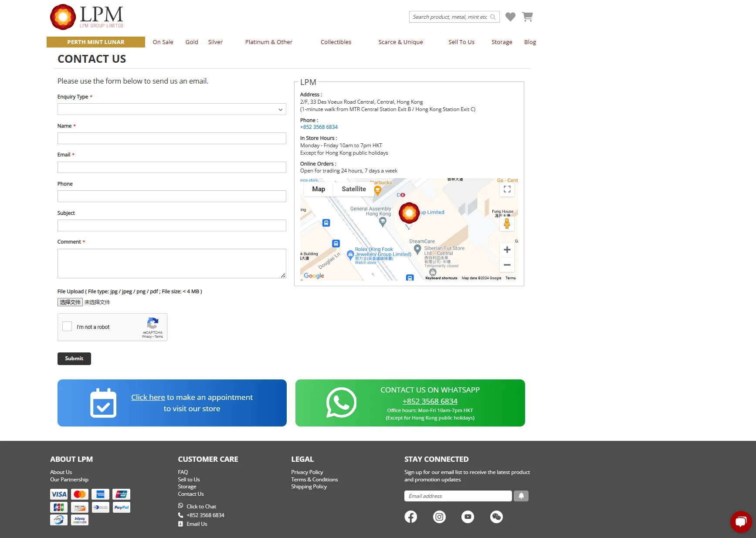
Task: Open the YouTube channel icon
Action: pos(468,517)
